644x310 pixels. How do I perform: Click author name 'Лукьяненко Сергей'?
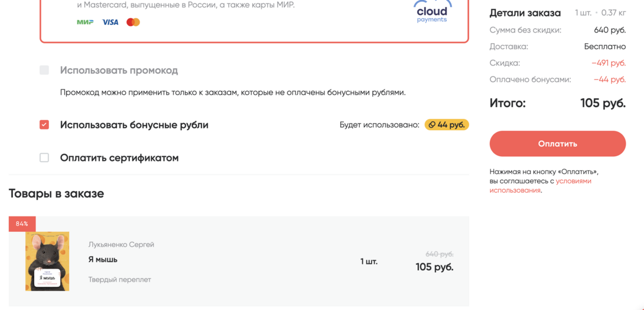[121, 244]
